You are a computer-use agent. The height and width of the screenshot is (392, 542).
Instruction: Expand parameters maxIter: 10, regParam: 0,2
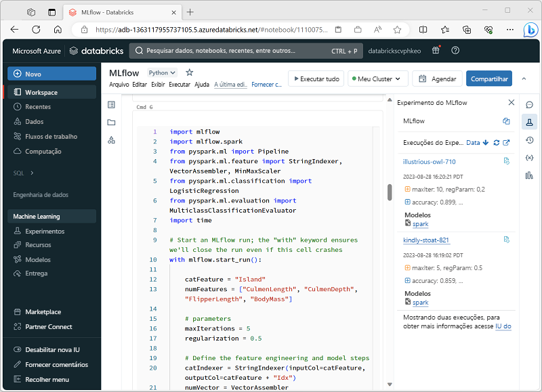point(407,190)
